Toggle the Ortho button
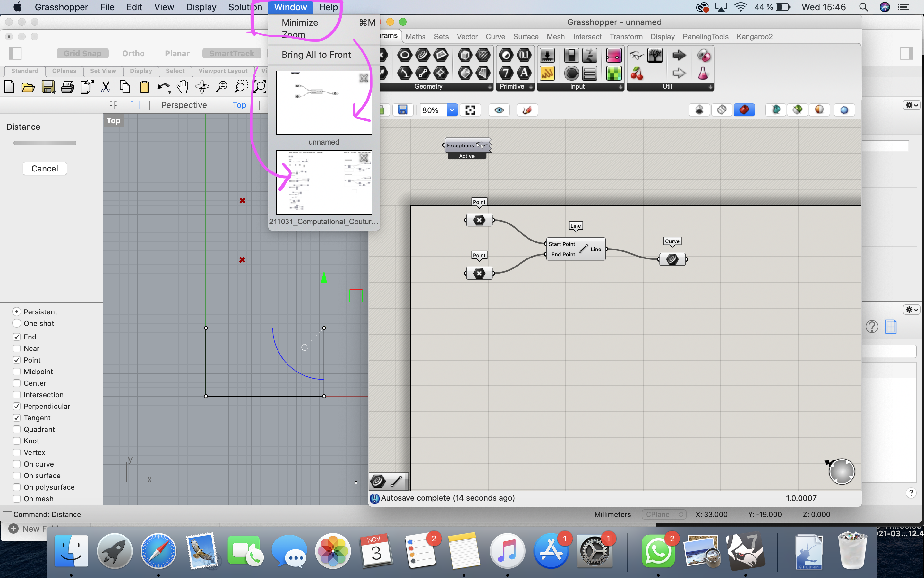924x578 pixels. pos(133,53)
